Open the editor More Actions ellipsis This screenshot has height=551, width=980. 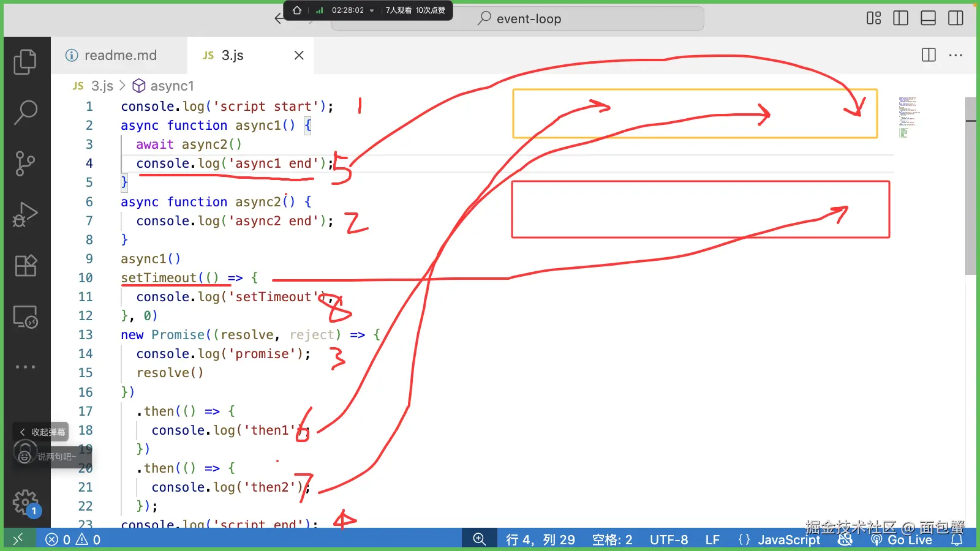pos(956,55)
